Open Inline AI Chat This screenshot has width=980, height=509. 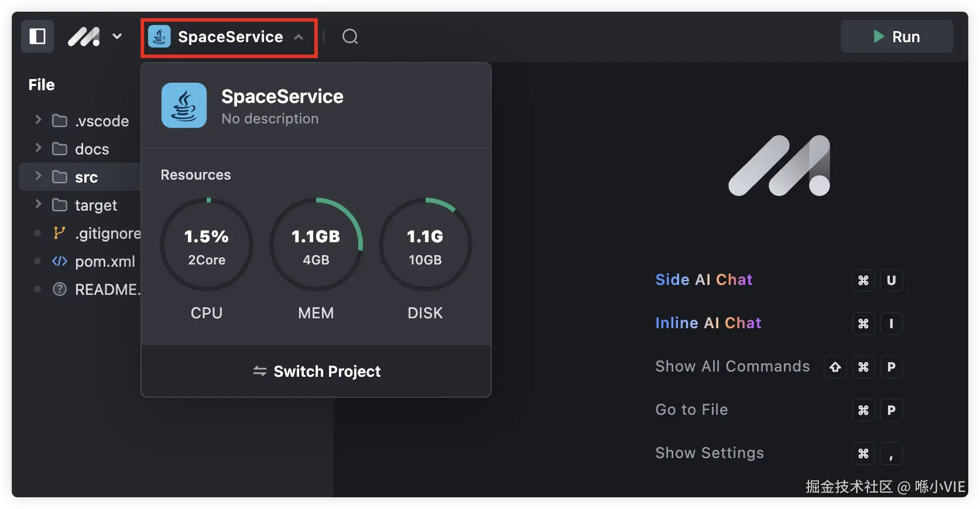point(708,323)
